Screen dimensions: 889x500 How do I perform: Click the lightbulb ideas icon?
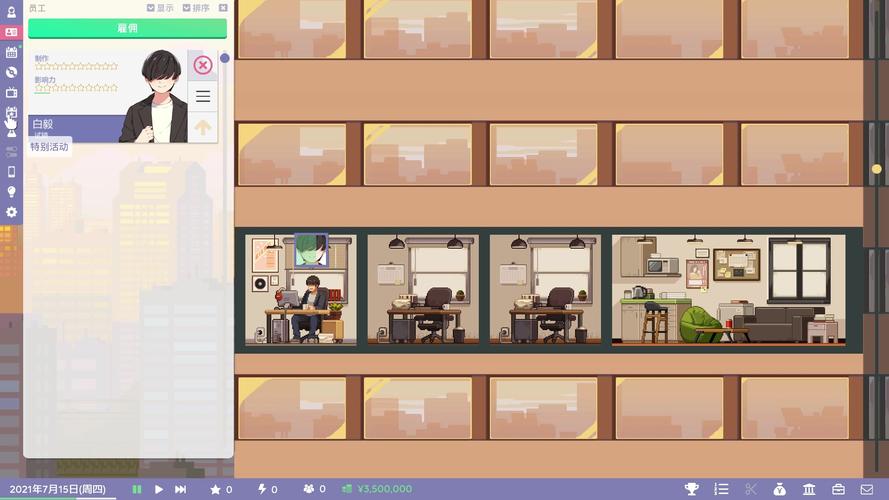coord(11,192)
